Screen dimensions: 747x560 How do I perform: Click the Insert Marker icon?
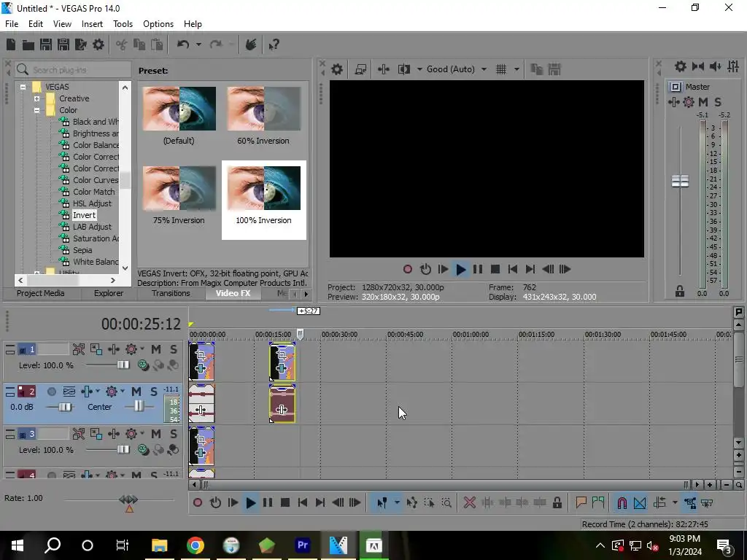point(581,503)
